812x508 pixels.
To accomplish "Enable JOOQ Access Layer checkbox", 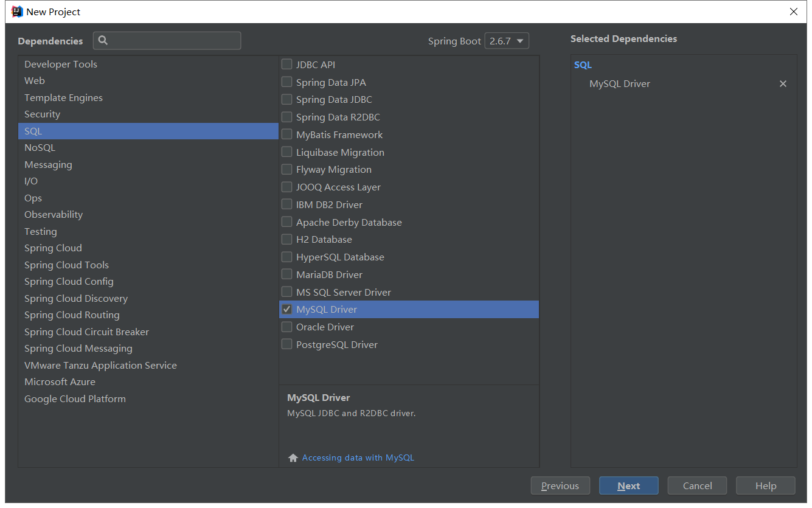I will point(286,187).
